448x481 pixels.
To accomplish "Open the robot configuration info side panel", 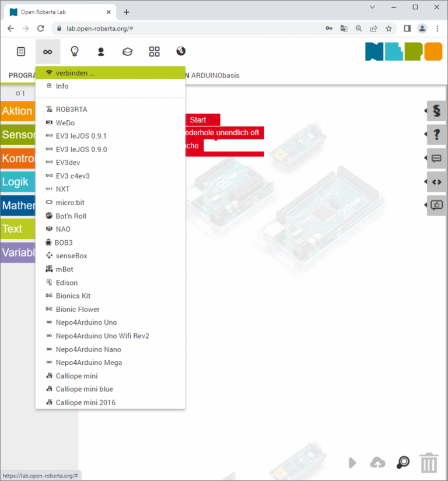I will (436, 158).
